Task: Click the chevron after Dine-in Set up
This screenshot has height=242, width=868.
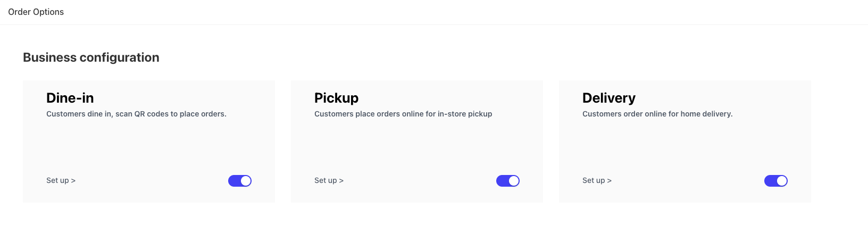Action: 73,181
